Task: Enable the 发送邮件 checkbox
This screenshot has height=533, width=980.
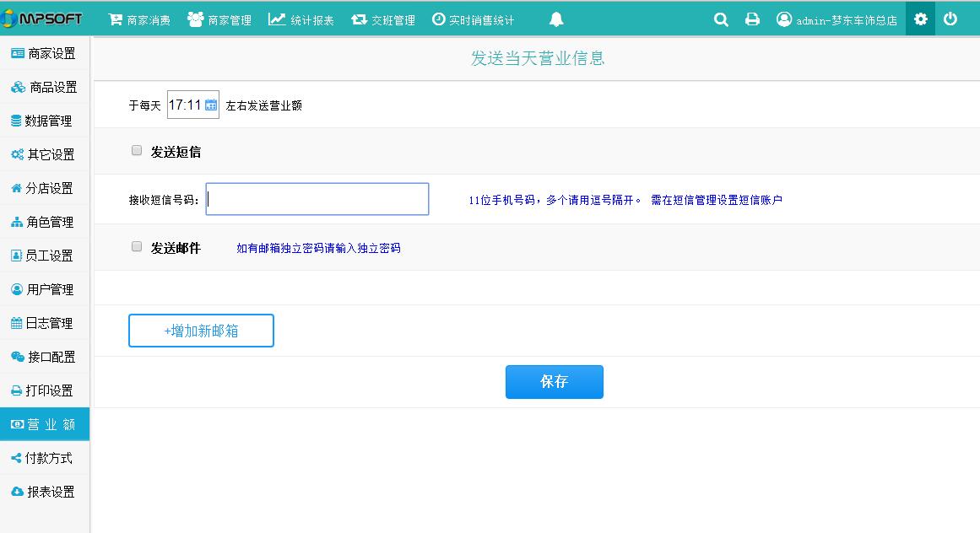Action: tap(137, 247)
